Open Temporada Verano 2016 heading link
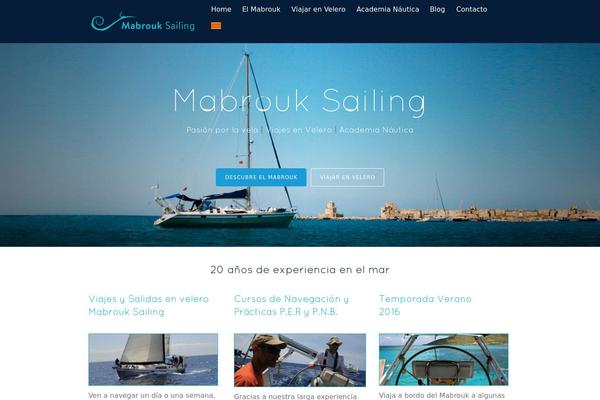600x400 pixels. 425,305
